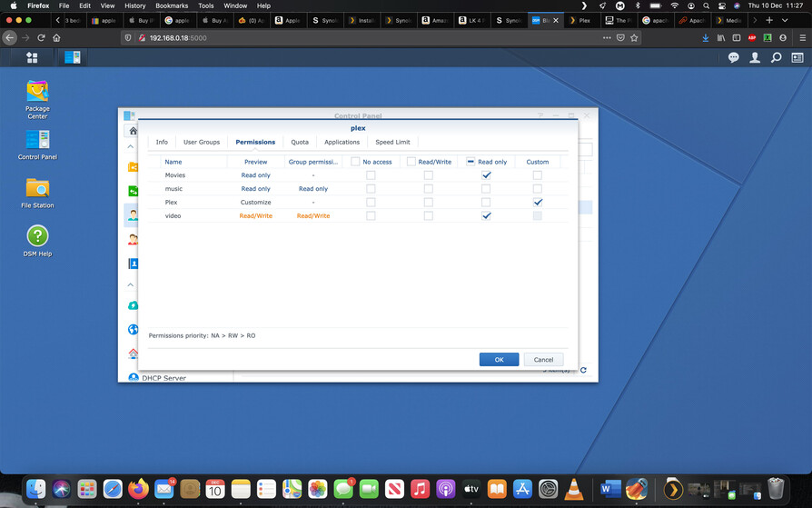812x508 pixels.
Task: Open Firefox Tools menu
Action: (205, 5)
